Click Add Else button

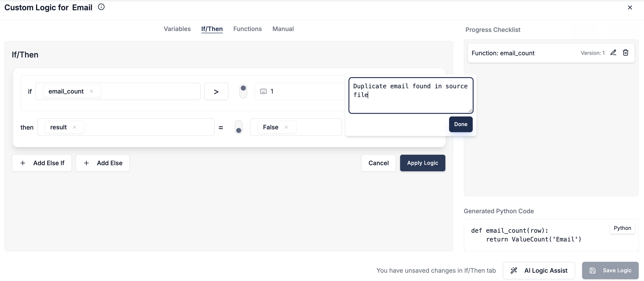tap(103, 163)
